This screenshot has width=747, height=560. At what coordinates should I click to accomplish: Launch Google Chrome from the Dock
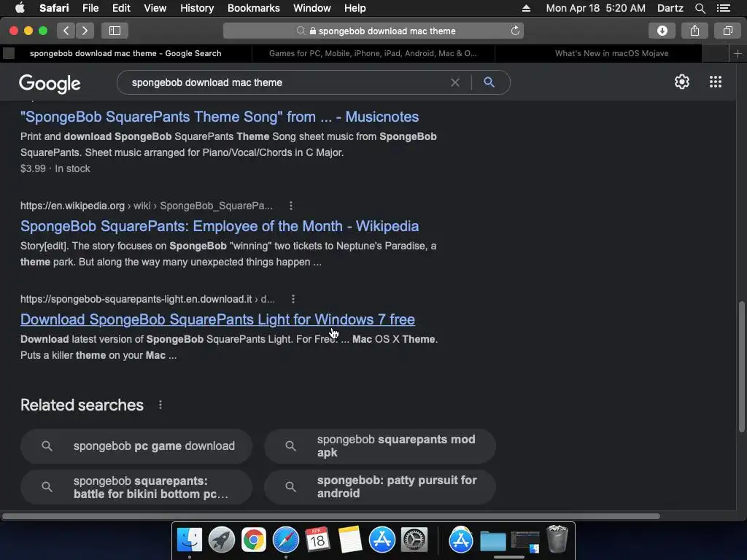click(253, 540)
